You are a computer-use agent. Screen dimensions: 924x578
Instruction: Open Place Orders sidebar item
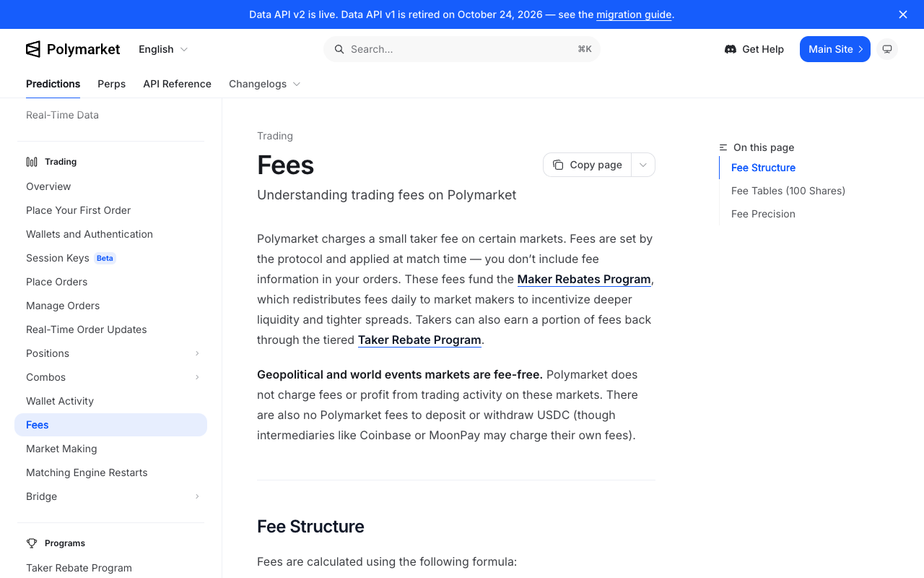tap(110, 282)
